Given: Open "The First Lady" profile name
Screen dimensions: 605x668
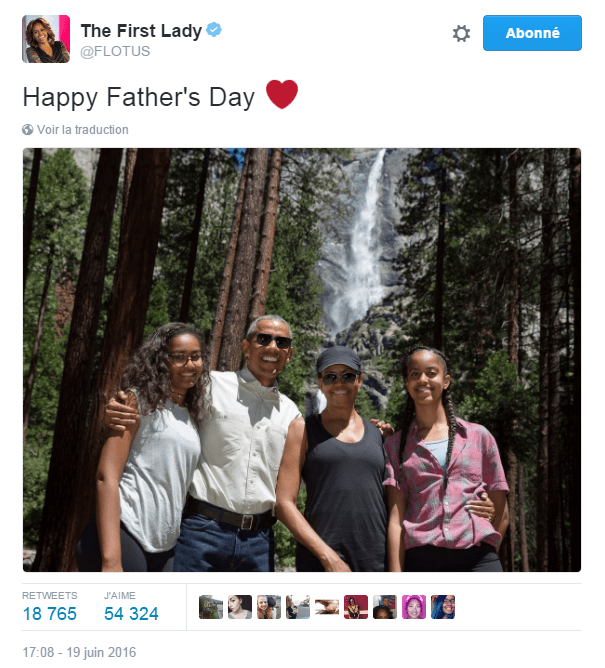Looking at the screenshot, I should click(x=141, y=31).
